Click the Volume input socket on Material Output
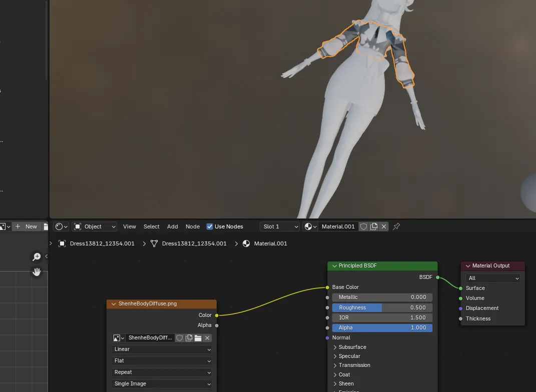This screenshot has height=392, width=536. [461, 298]
